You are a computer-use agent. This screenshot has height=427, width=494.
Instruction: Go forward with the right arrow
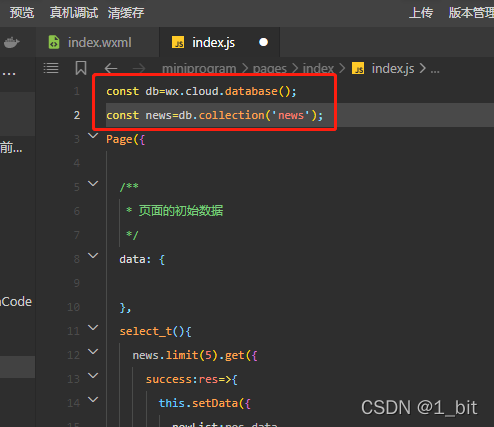[139, 68]
